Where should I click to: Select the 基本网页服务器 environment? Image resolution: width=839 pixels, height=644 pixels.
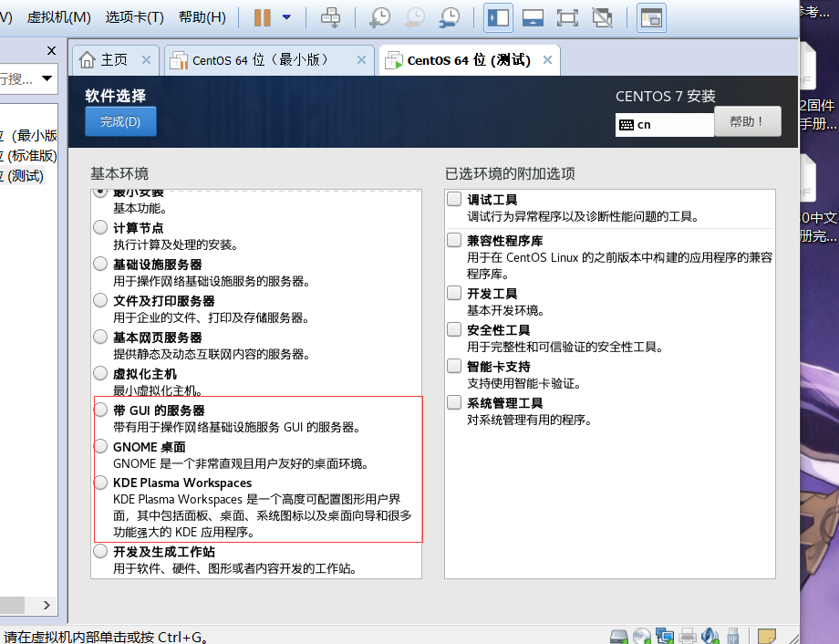[x=100, y=337]
